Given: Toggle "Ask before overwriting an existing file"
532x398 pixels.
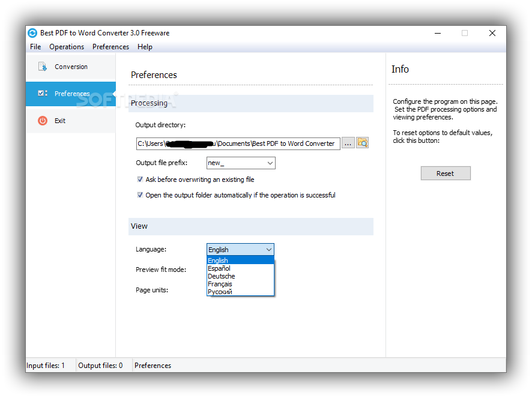Looking at the screenshot, I should pyautogui.click(x=140, y=179).
